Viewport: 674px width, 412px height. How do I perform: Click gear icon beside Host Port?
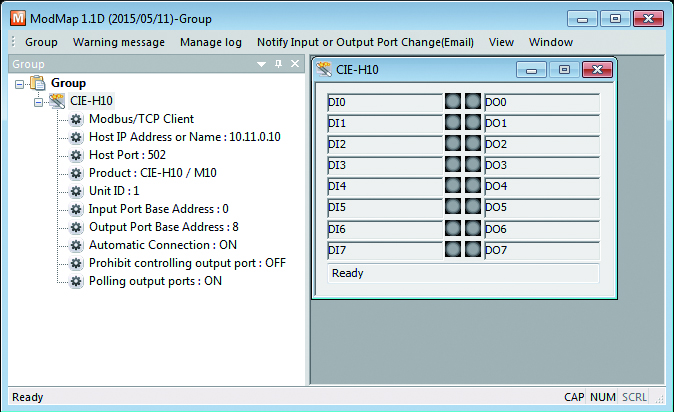pos(76,155)
